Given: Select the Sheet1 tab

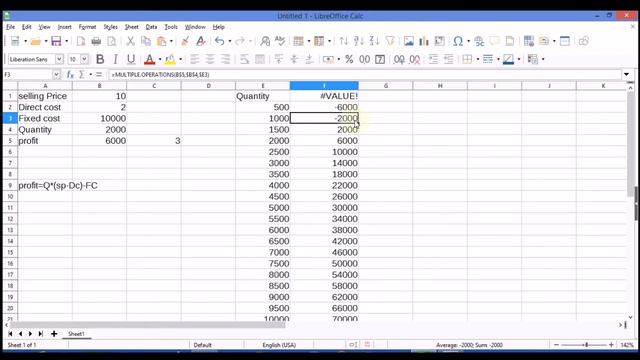Looking at the screenshot, I should (76, 334).
